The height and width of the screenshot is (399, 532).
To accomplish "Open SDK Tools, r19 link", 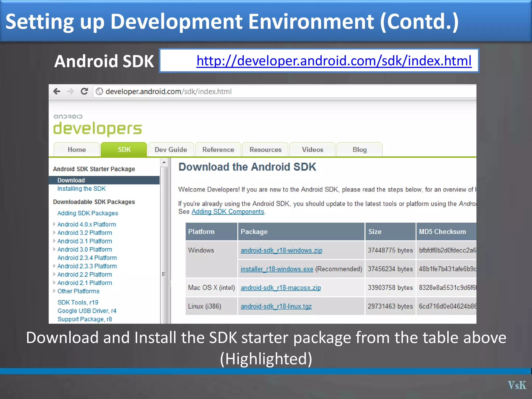I will pos(78,302).
